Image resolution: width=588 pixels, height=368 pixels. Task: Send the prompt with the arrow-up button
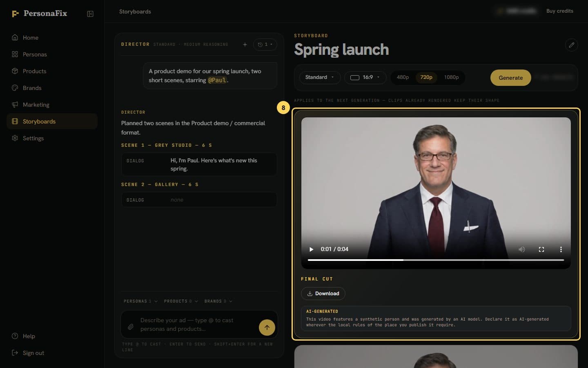pyautogui.click(x=267, y=327)
